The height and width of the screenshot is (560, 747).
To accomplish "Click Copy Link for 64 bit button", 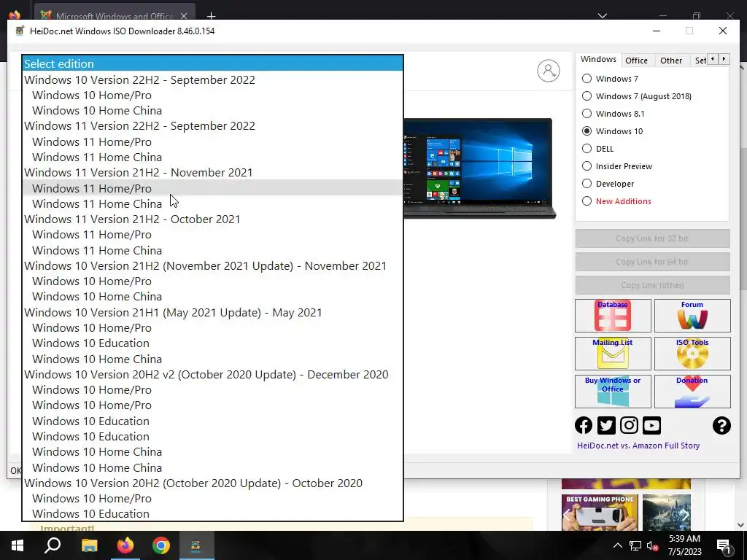I will click(x=652, y=262).
